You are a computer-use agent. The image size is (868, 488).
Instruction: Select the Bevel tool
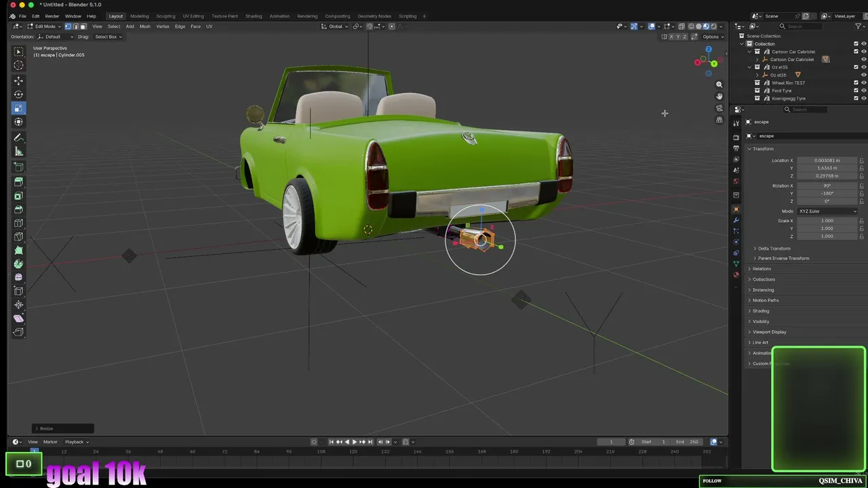18,209
